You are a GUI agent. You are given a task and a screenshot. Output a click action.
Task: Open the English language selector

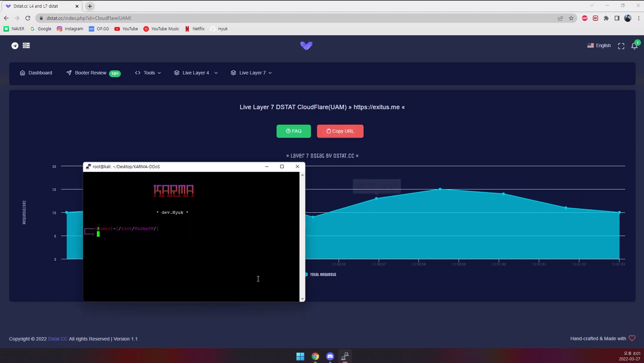599,45
